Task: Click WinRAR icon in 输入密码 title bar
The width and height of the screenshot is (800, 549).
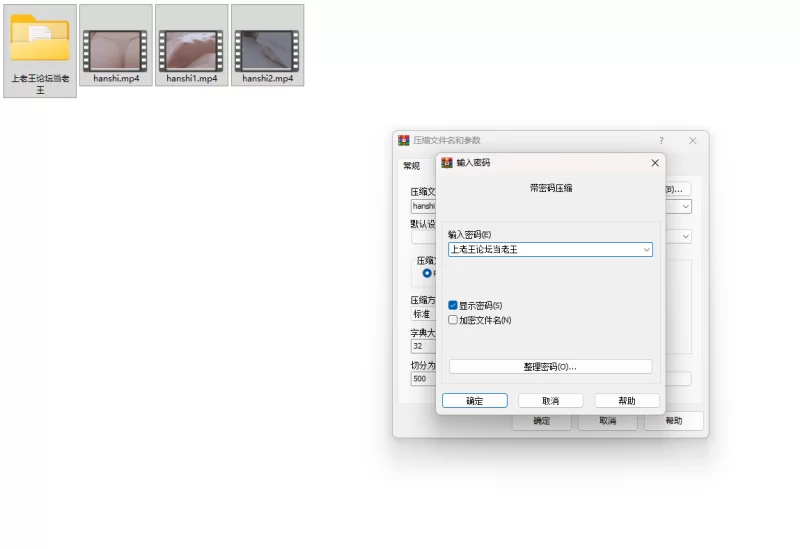Action: [447, 163]
